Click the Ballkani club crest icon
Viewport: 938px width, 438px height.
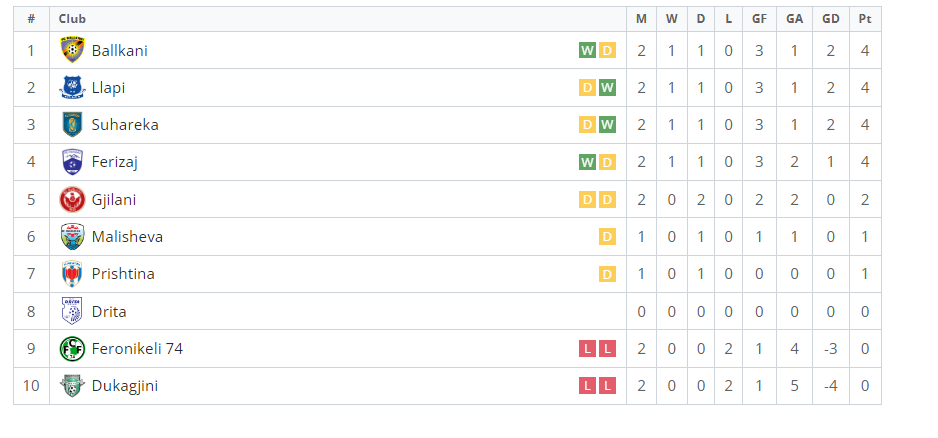pos(72,50)
